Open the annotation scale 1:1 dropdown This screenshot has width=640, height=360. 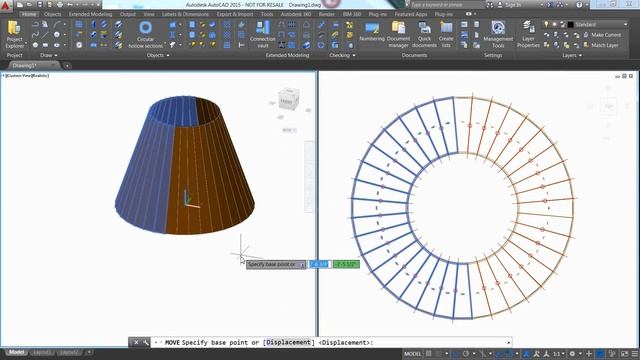click(559, 353)
